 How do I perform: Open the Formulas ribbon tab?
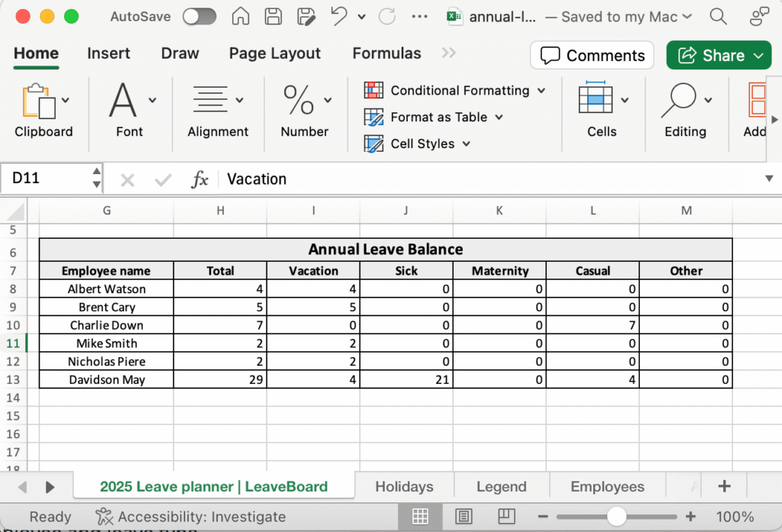click(386, 53)
